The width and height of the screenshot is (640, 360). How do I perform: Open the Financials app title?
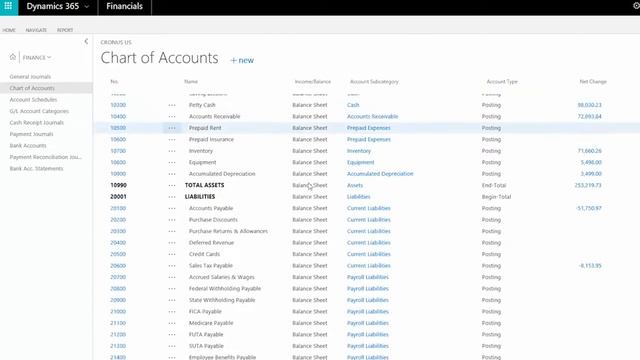(124, 6)
